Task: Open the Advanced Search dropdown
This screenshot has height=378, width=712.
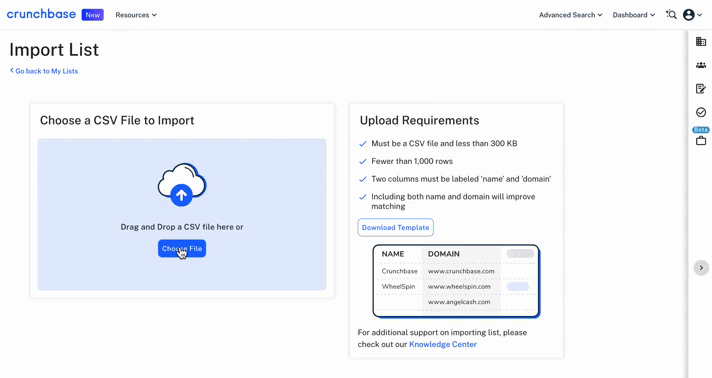Action: click(570, 15)
